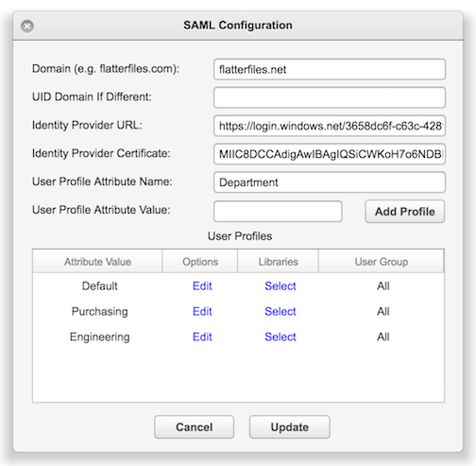476x466 pixels.
Task: Click the Domain input field
Action: click(x=330, y=69)
